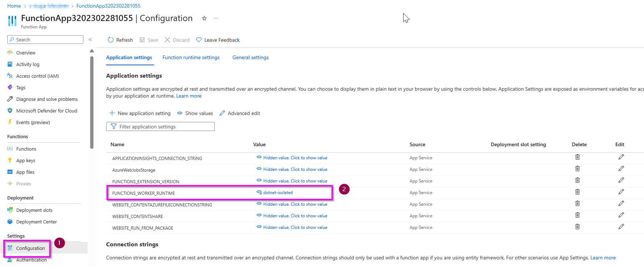Delete the WEBSITE_RUN_FROM_PACKAGE setting

click(x=577, y=227)
